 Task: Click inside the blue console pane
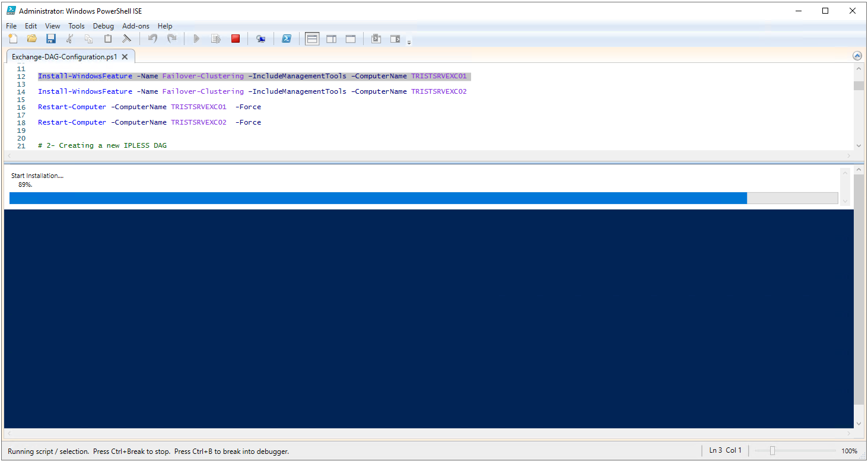(428, 319)
